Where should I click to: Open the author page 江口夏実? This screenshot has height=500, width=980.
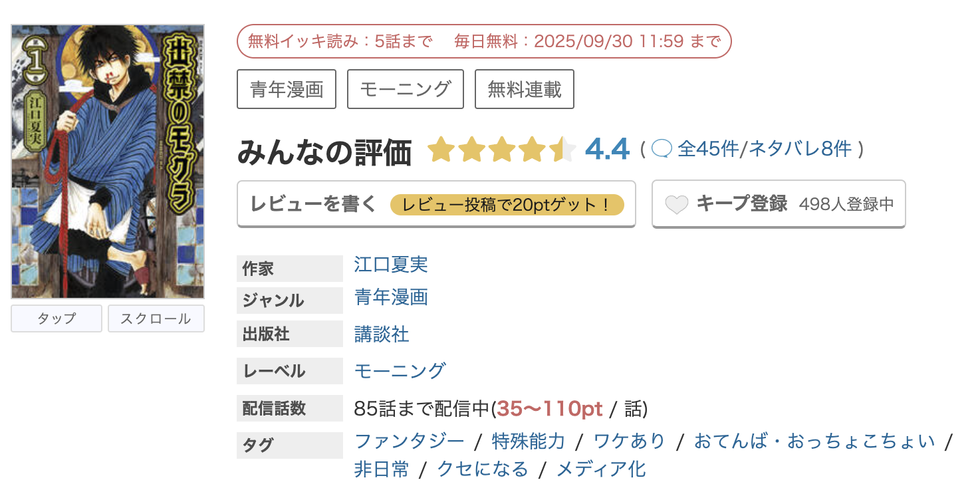(390, 265)
